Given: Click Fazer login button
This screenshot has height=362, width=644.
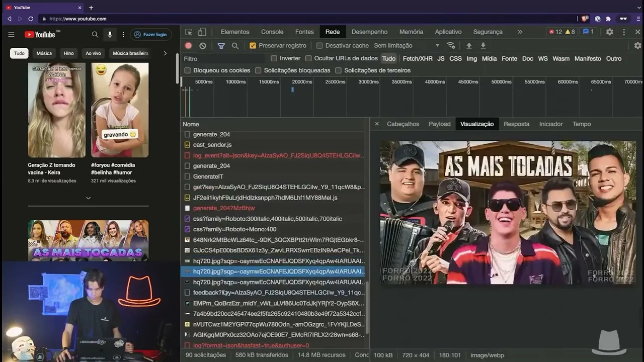Looking at the screenshot, I should 151,35.
